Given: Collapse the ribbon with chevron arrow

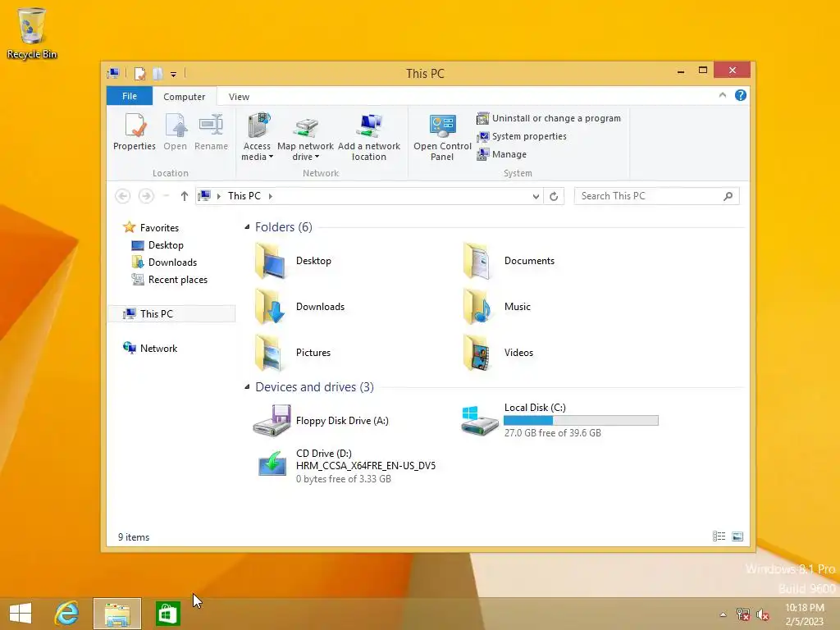Looking at the screenshot, I should pos(722,95).
